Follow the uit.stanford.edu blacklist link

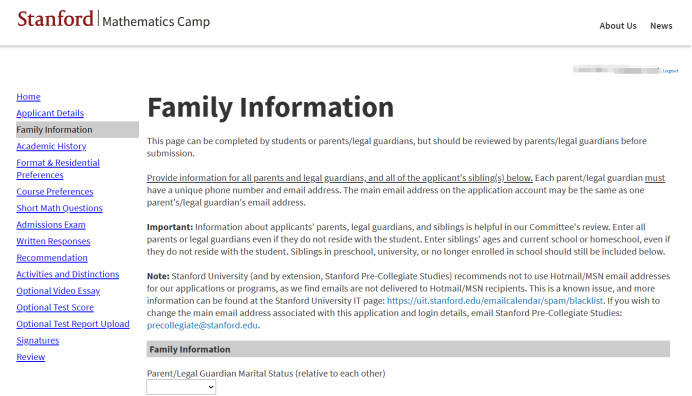(x=495, y=301)
